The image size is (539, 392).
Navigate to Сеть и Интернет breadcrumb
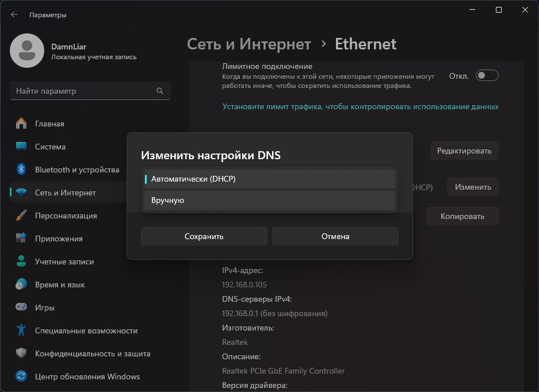point(249,44)
